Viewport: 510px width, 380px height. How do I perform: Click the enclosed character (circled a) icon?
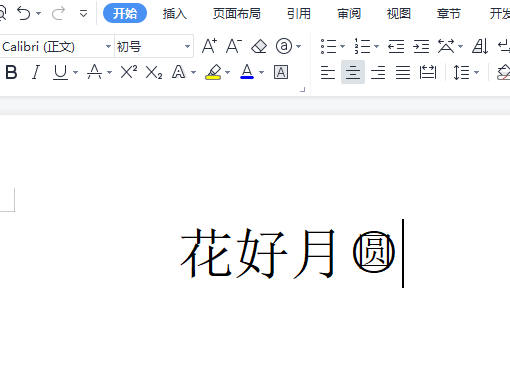[284, 46]
